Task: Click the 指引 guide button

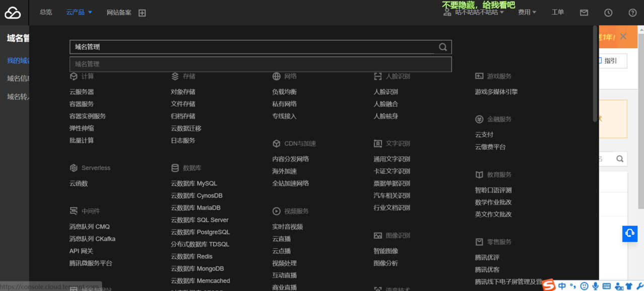Action: tap(611, 61)
